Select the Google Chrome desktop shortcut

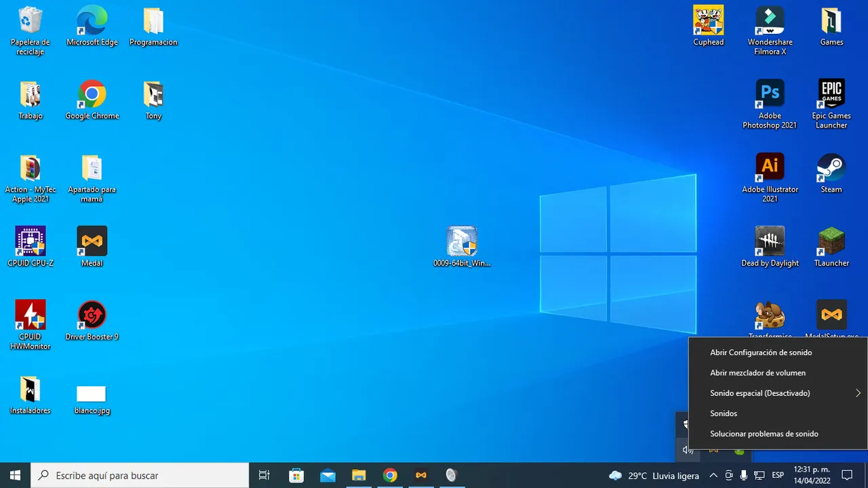(x=92, y=100)
